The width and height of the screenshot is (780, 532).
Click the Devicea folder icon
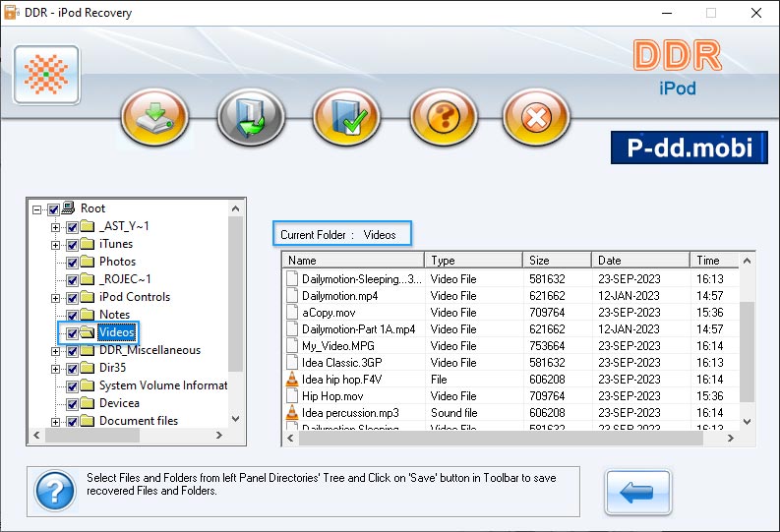click(88, 403)
